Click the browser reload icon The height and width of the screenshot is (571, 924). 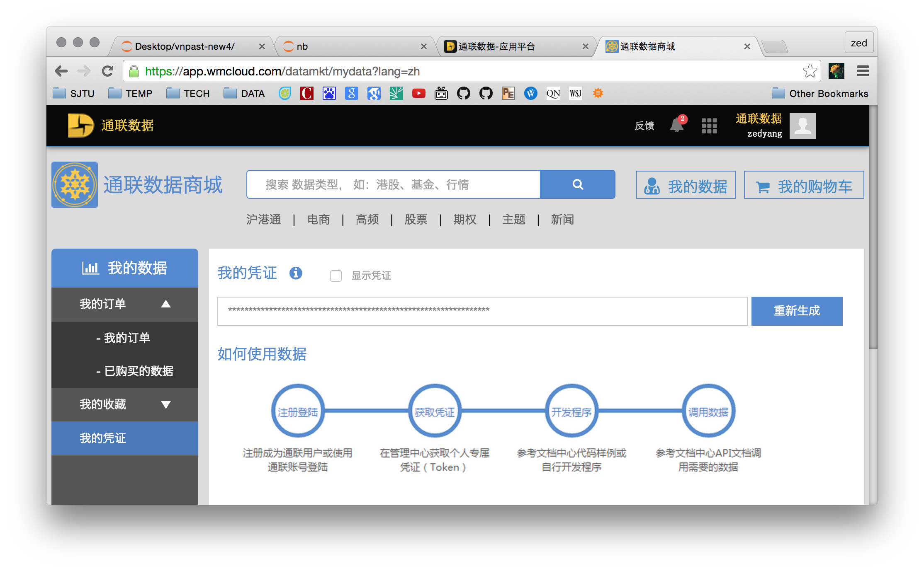(x=108, y=71)
